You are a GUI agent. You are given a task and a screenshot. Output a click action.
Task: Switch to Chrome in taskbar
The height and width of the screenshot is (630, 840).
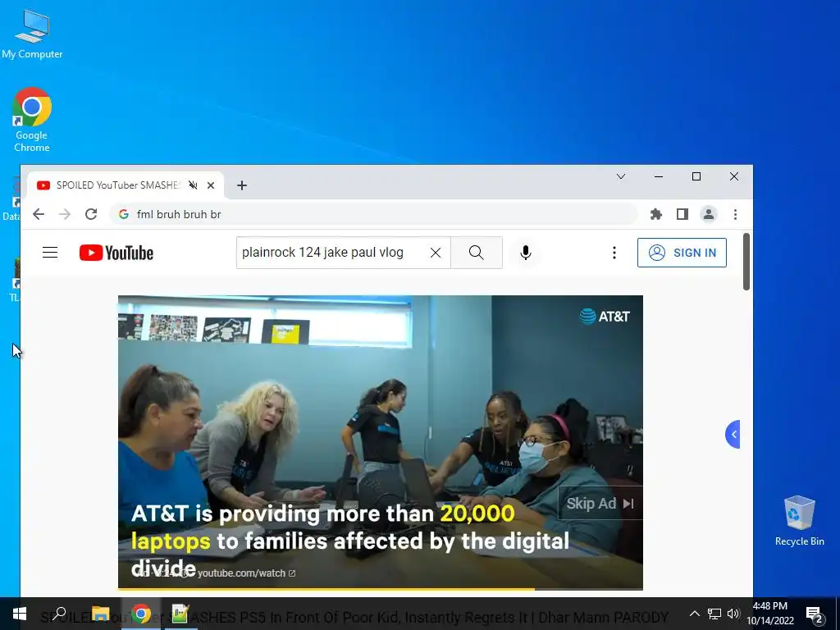[141, 614]
